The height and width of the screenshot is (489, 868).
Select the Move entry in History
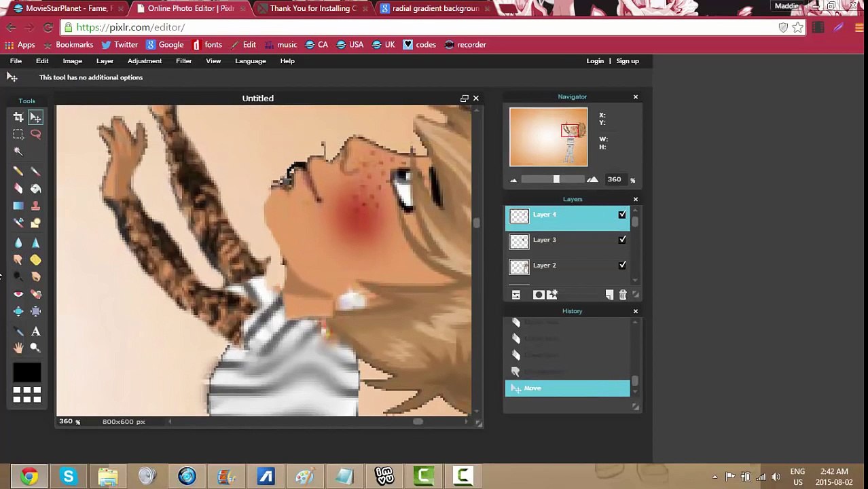coord(568,388)
